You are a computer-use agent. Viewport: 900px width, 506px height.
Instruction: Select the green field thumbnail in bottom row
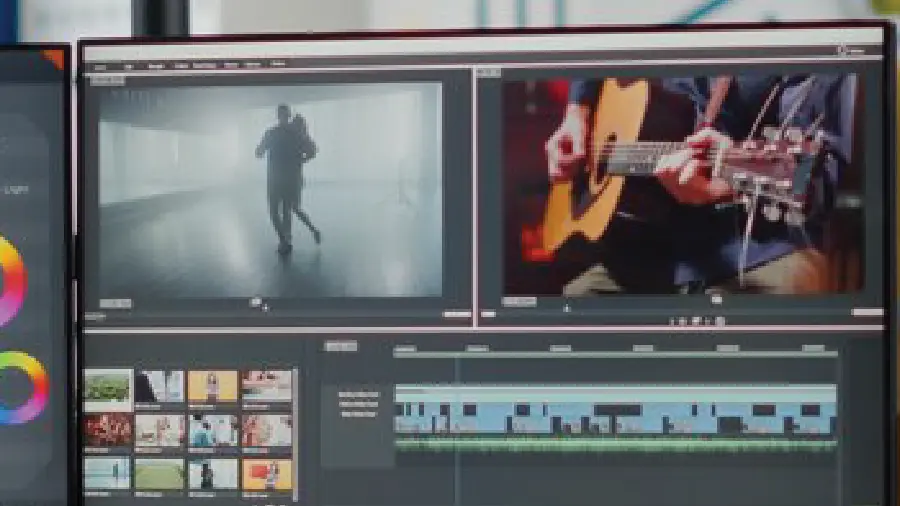pyautogui.click(x=160, y=473)
